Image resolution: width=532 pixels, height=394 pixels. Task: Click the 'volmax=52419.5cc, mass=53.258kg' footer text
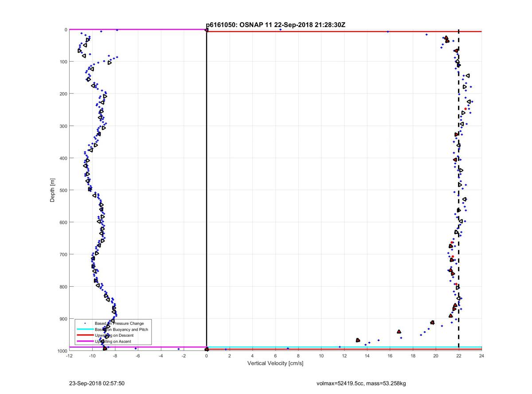pyautogui.click(x=361, y=383)
